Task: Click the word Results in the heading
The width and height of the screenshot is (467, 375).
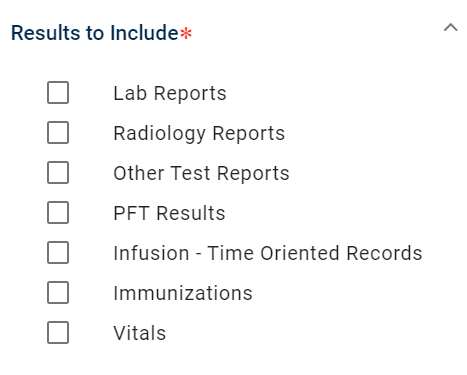Action: coord(46,33)
